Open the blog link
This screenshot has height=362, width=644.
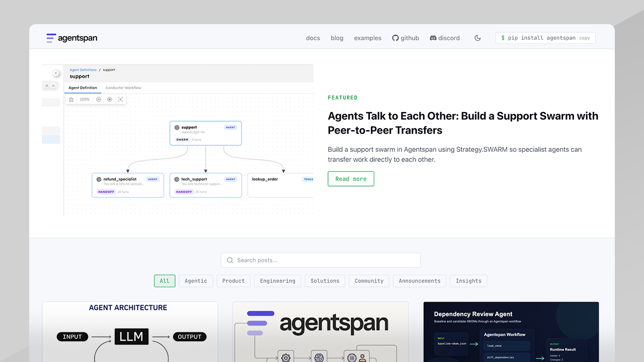[337, 38]
